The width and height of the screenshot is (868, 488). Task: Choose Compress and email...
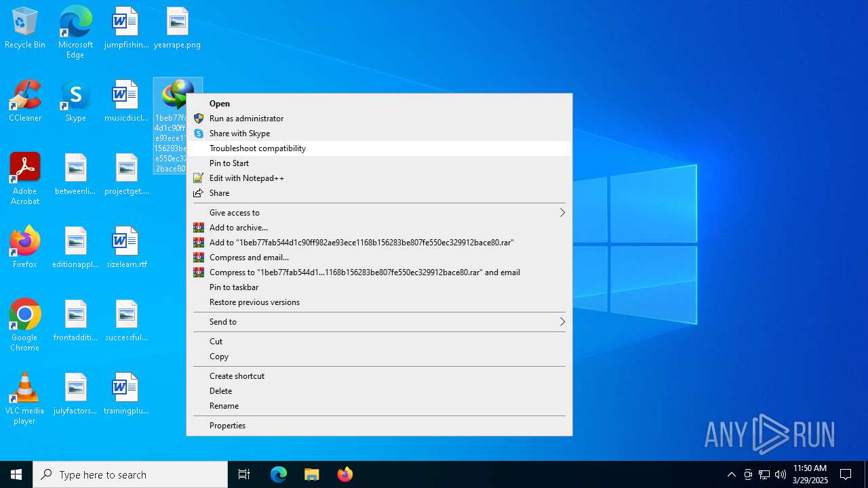(379, 258)
